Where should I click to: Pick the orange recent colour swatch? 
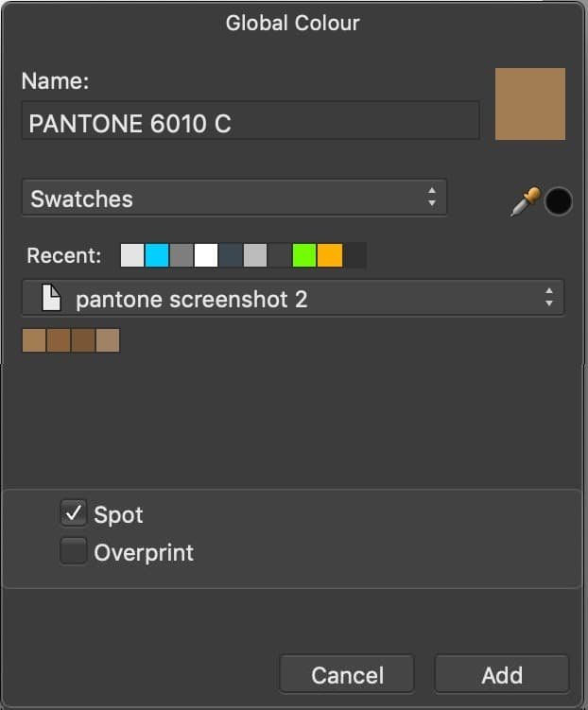330,255
